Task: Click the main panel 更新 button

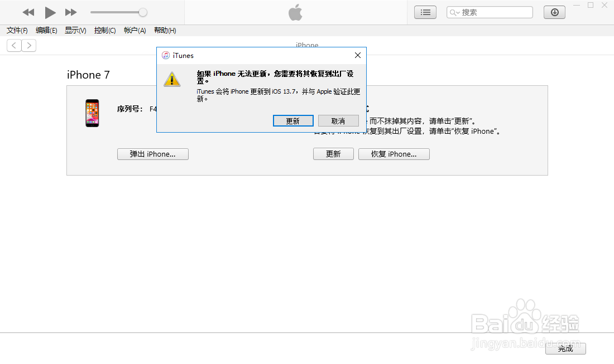Action: [333, 154]
